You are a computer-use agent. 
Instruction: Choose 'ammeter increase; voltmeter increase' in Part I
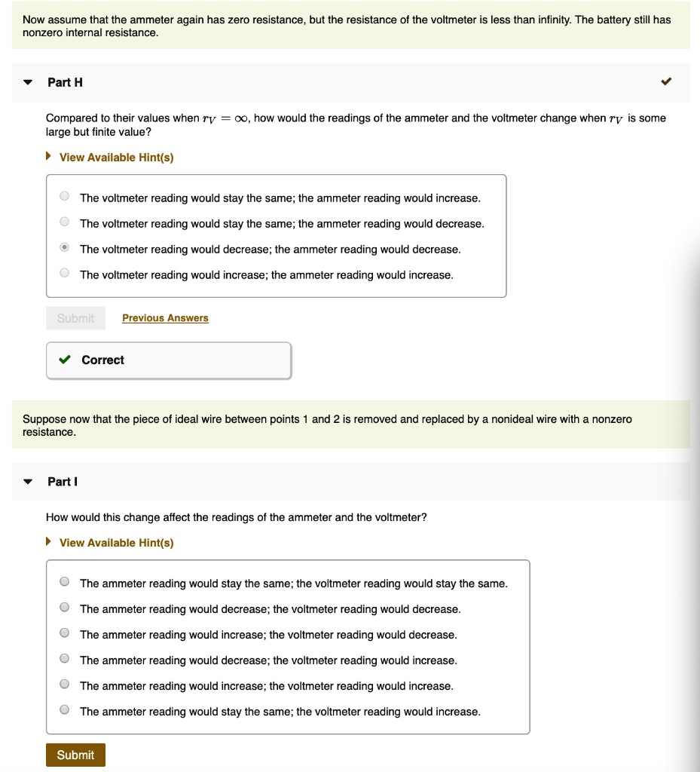pos(65,685)
